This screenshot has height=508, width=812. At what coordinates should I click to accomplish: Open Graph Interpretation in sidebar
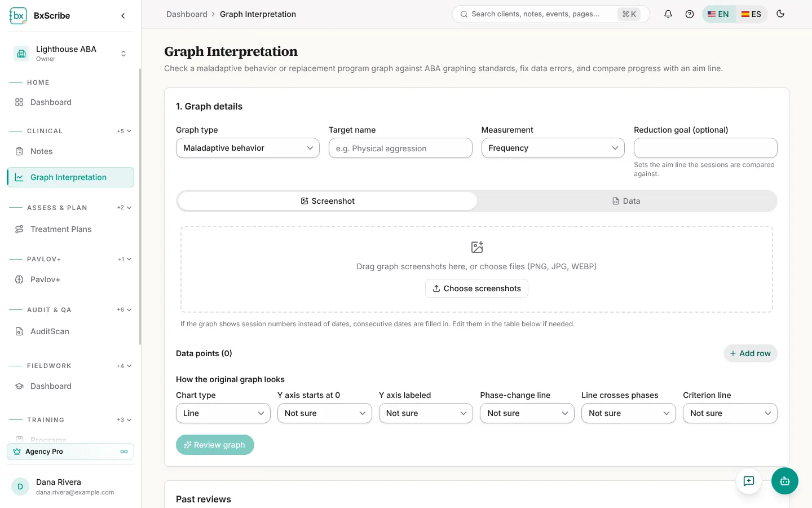click(70, 177)
